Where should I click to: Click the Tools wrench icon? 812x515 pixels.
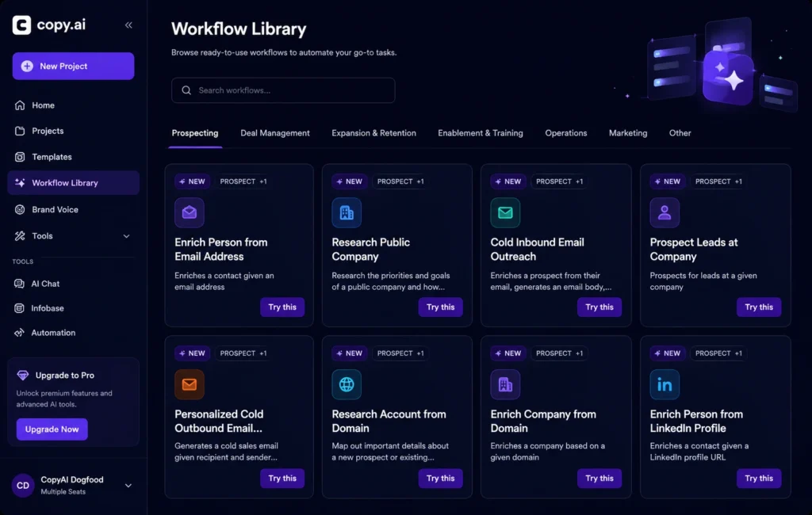(x=20, y=236)
